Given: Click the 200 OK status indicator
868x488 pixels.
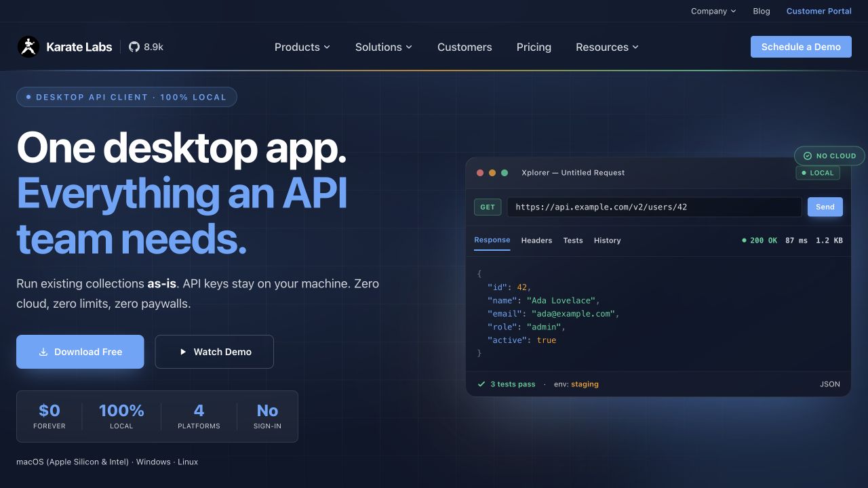Looking at the screenshot, I should click(x=759, y=241).
